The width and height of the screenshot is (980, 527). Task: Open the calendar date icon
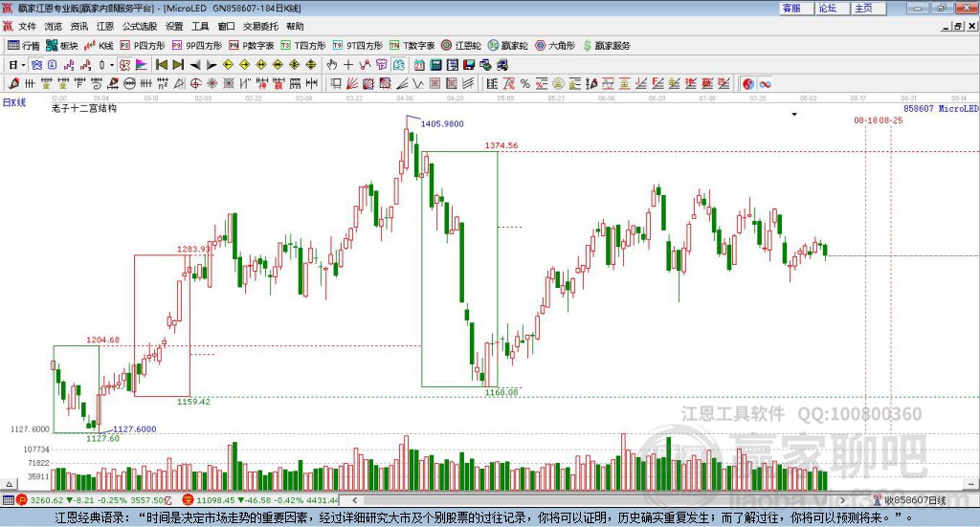419,65
